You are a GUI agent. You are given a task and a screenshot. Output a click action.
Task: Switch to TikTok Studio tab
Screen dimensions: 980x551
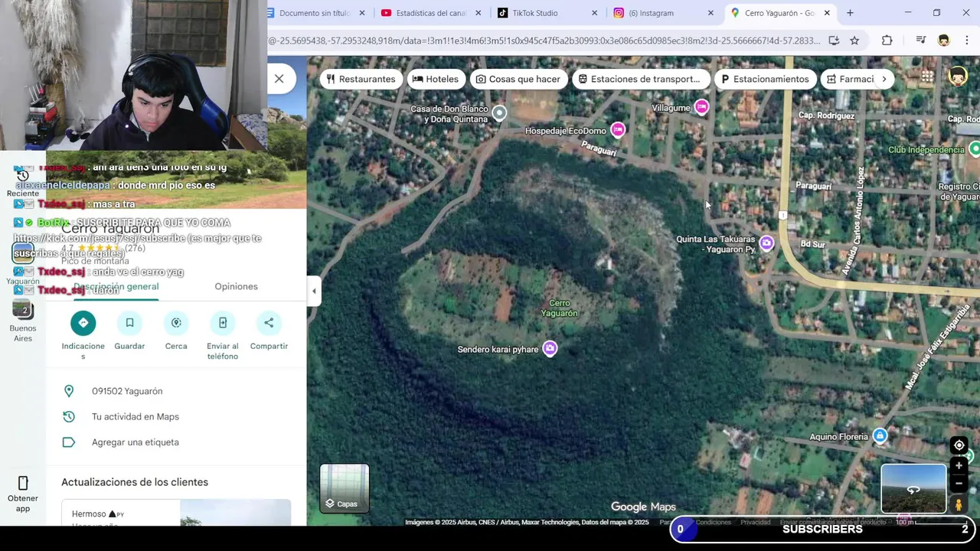click(x=534, y=13)
